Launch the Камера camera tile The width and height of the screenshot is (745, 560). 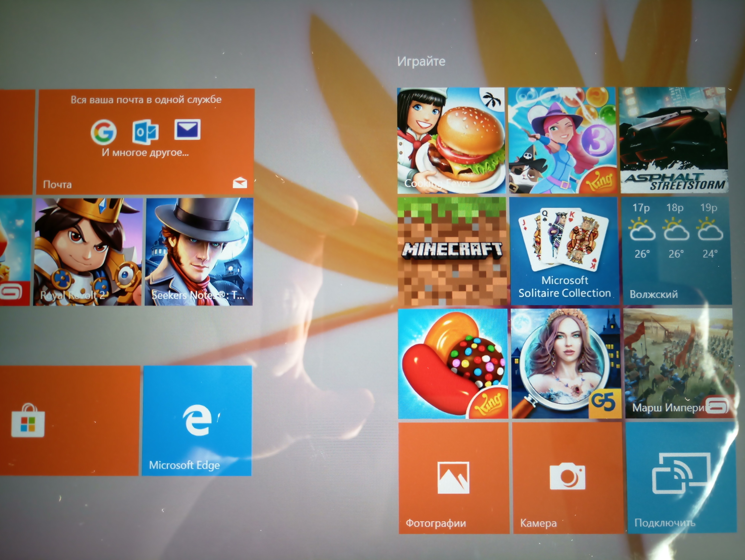[x=568, y=478]
